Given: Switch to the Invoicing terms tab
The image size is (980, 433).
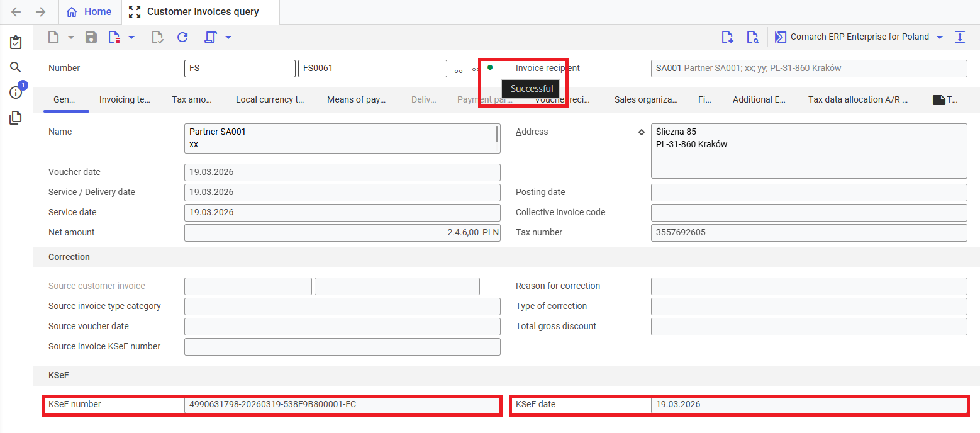Looking at the screenshot, I should (x=125, y=99).
